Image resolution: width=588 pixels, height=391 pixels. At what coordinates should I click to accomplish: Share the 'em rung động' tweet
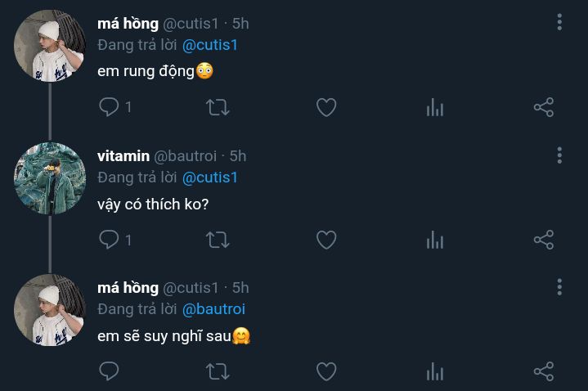pyautogui.click(x=544, y=107)
